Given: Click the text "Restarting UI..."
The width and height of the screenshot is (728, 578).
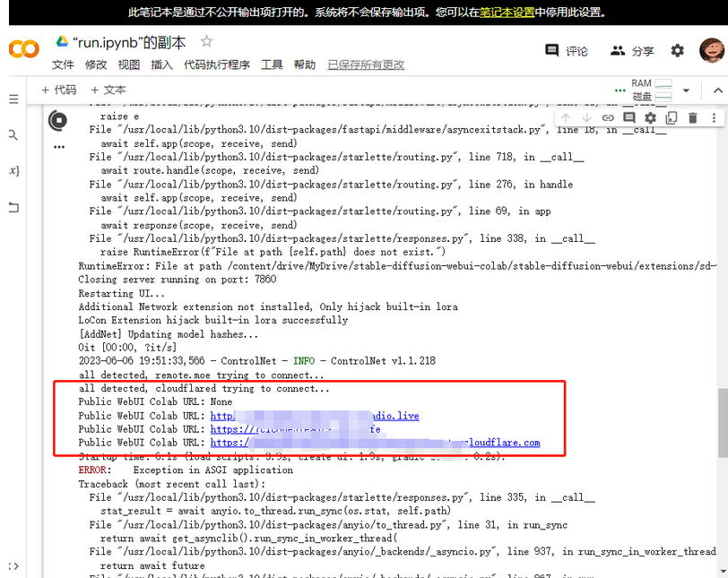Looking at the screenshot, I should [x=121, y=293].
